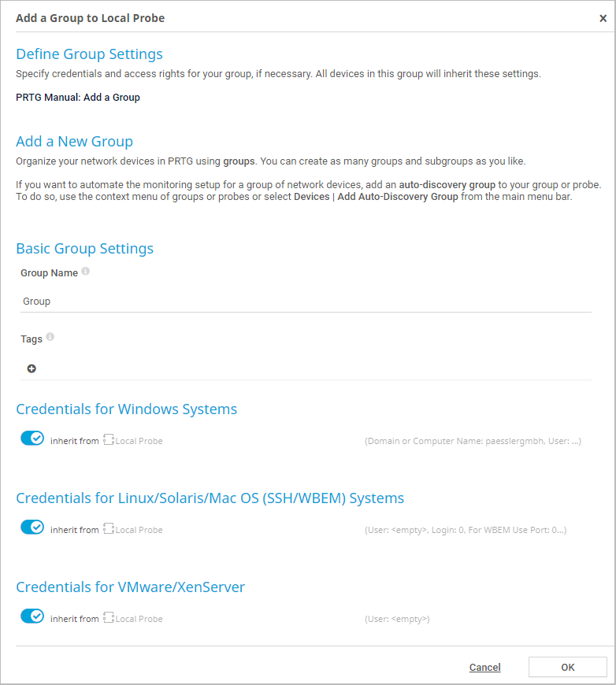Disable inheritance for Windows Systems credentials

tap(32, 439)
